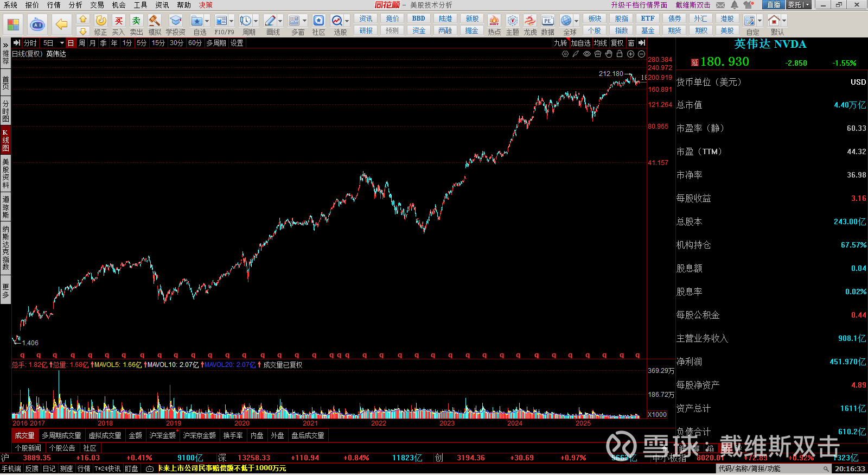This screenshot has width=868, height=475.
Task: Click the ETF button
Action: pyautogui.click(x=648, y=18)
